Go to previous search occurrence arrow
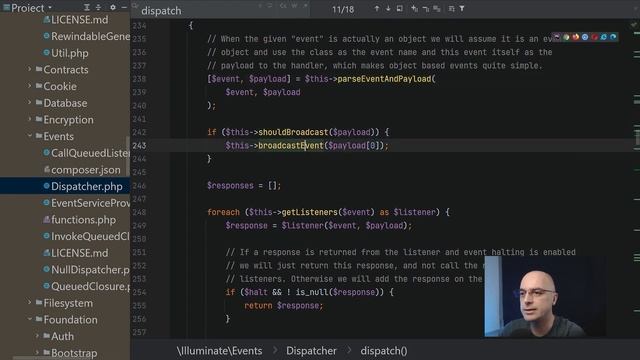The width and height of the screenshot is (640, 360). pos(376,9)
